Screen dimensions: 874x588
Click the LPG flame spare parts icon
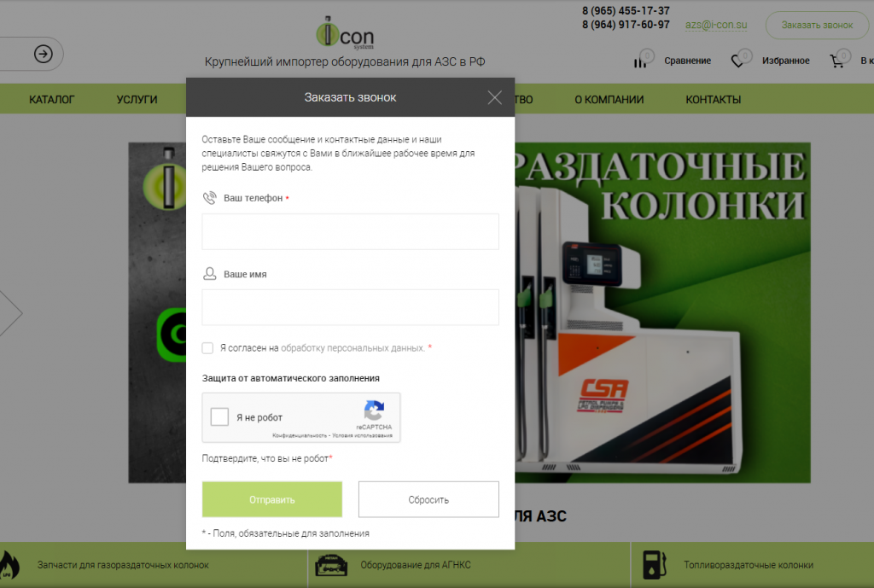click(9, 565)
